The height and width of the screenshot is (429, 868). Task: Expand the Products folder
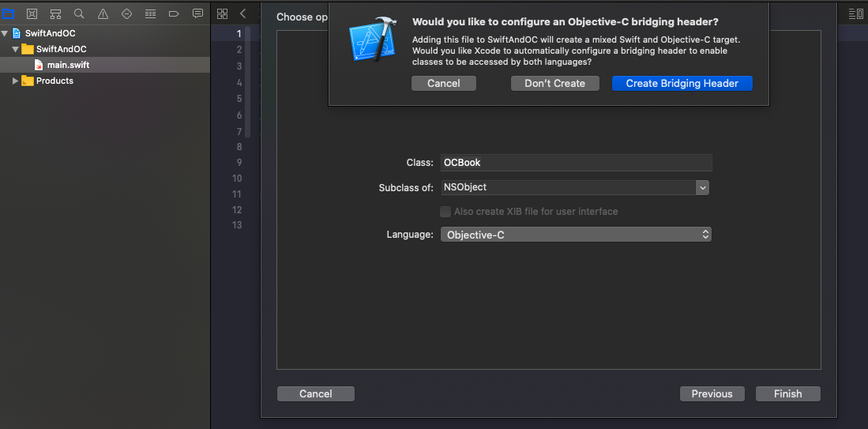click(x=15, y=81)
